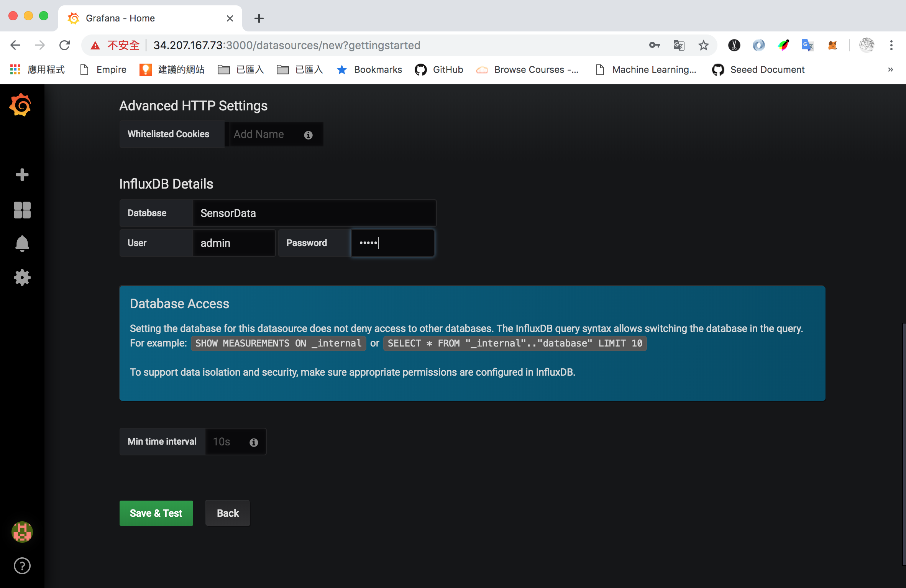The width and height of the screenshot is (906, 588).
Task: Open the blue circle extension icon
Action: (x=759, y=45)
